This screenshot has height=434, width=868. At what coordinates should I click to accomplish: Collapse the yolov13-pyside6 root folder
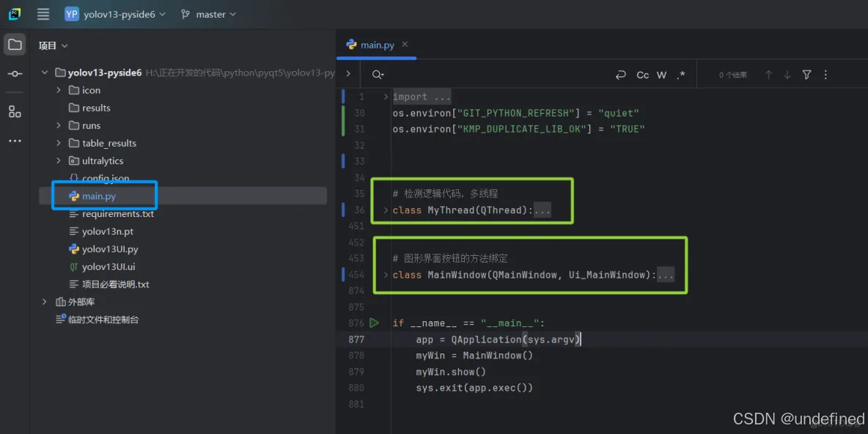(x=45, y=73)
